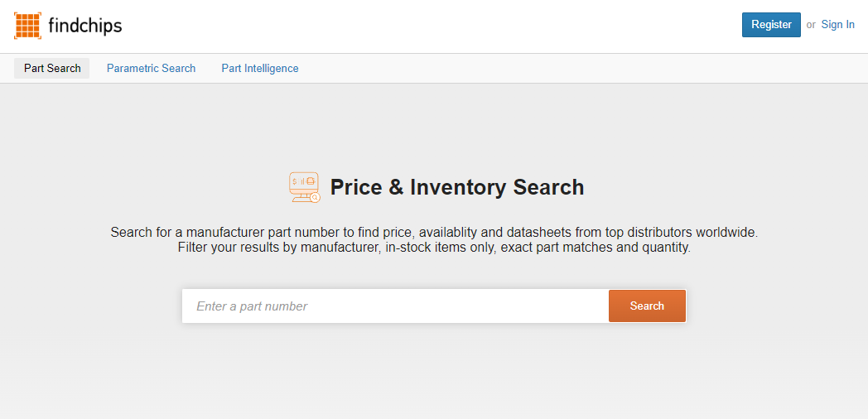
Task: Click the 'or' text beside Register
Action: tap(811, 25)
